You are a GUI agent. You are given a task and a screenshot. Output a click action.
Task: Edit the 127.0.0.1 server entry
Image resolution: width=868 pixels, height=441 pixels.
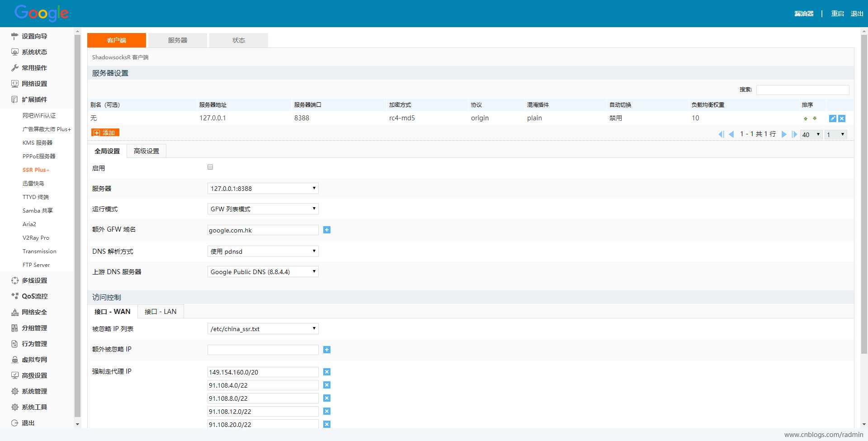point(833,119)
